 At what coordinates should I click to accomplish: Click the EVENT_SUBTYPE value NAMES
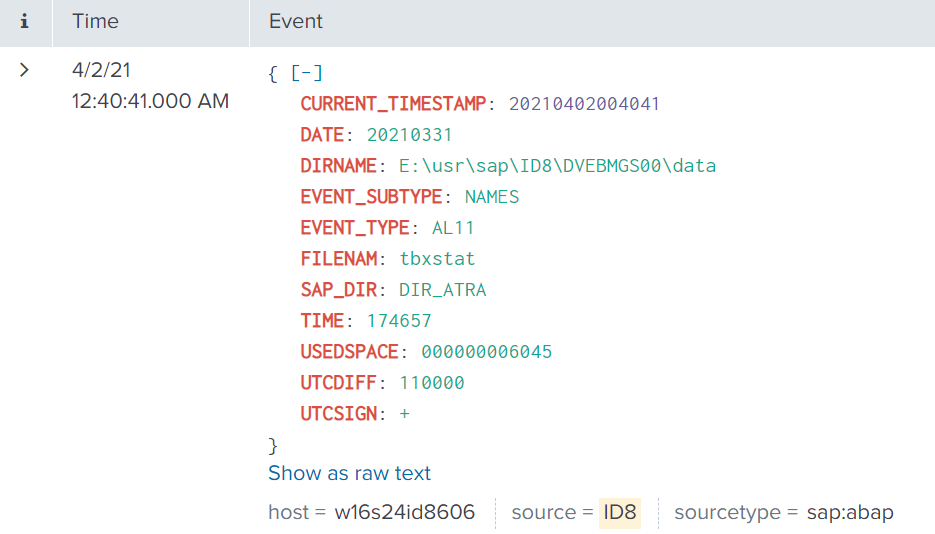[492, 197]
